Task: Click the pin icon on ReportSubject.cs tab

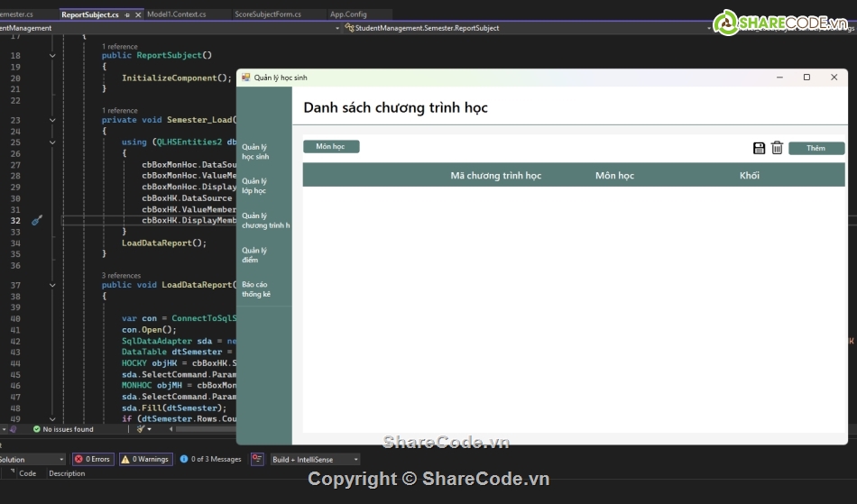Action: coord(127,15)
